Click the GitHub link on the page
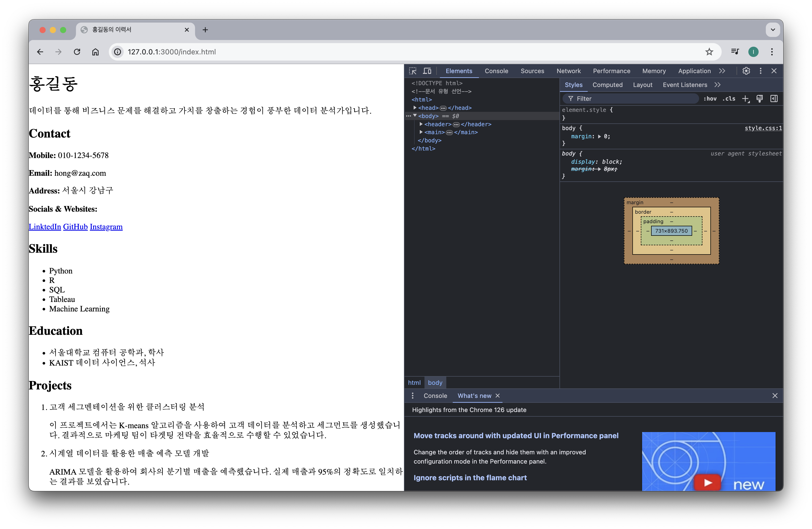 [x=75, y=227]
